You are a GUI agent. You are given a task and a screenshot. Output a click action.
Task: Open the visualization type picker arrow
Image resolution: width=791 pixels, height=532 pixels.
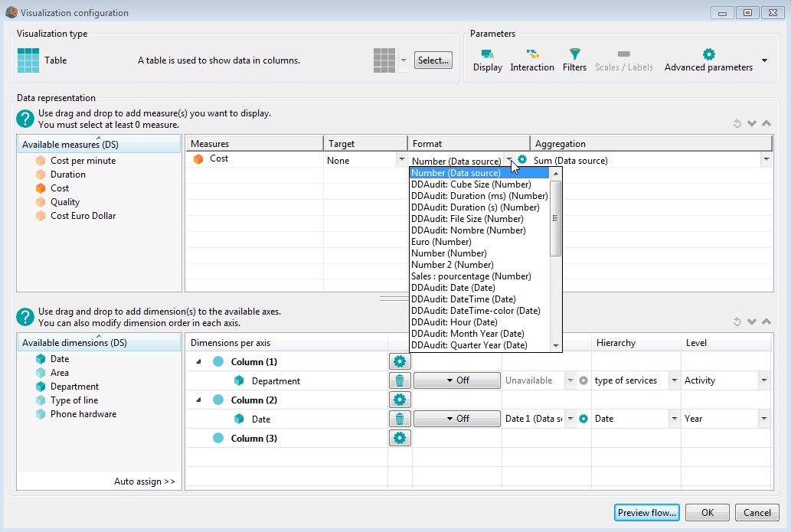click(x=404, y=60)
